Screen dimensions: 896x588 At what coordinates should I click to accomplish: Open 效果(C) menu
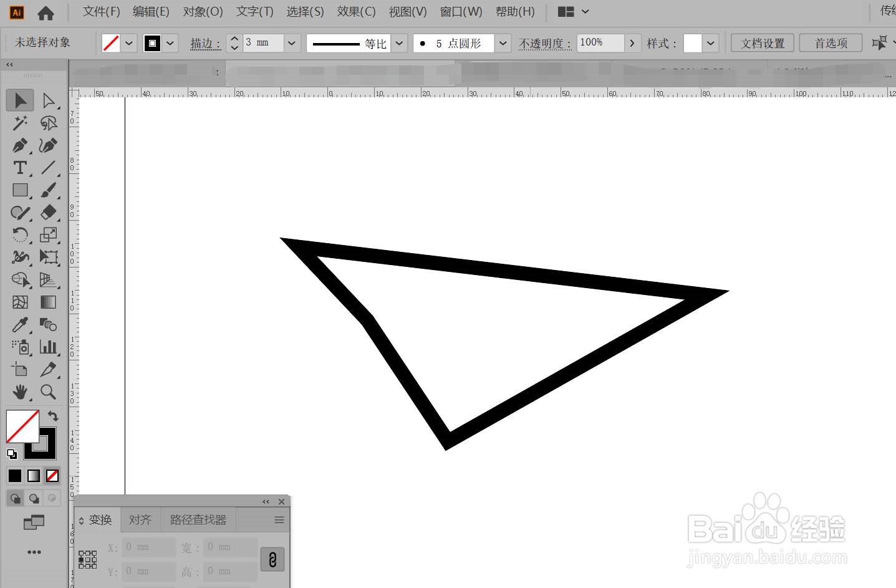pyautogui.click(x=356, y=12)
